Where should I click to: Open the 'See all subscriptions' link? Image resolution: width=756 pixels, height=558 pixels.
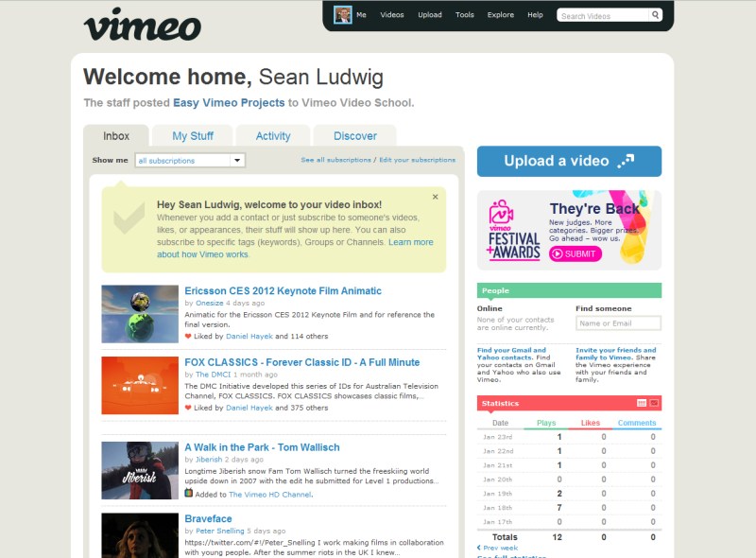(336, 160)
